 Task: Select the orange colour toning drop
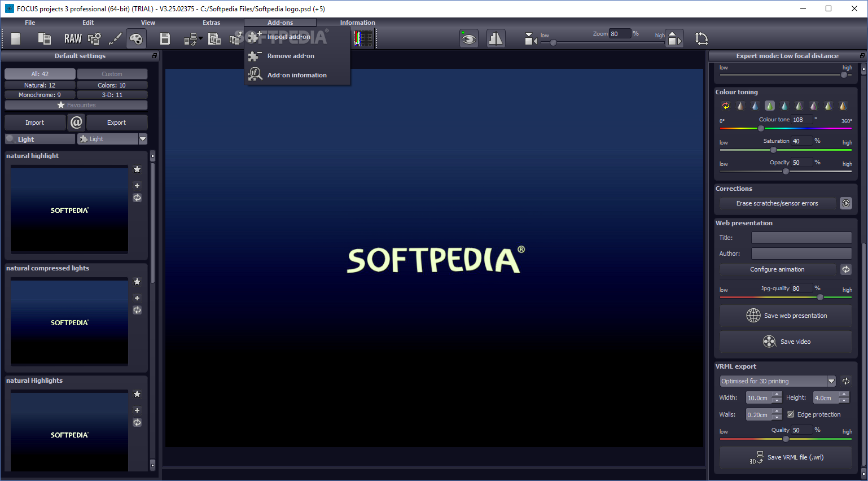843,106
